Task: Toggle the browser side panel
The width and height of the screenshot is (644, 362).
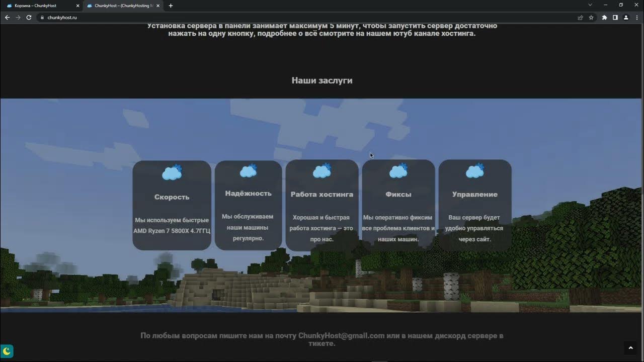Action: 615,17
